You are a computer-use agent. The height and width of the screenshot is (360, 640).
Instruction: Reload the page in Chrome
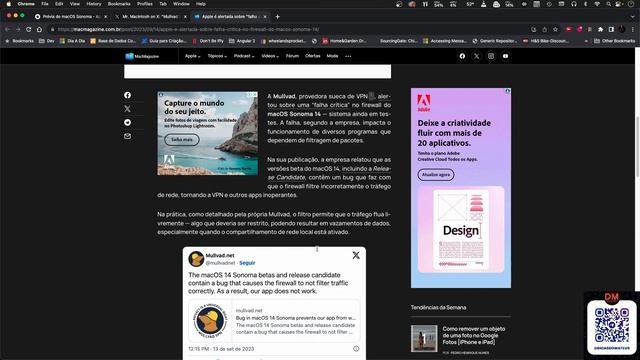(x=29, y=29)
